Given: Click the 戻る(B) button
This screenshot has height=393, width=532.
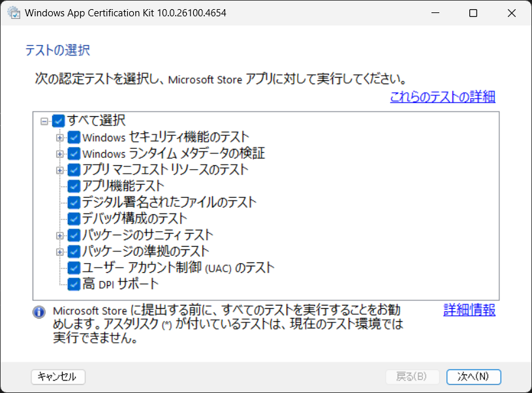Looking at the screenshot, I should point(413,377).
